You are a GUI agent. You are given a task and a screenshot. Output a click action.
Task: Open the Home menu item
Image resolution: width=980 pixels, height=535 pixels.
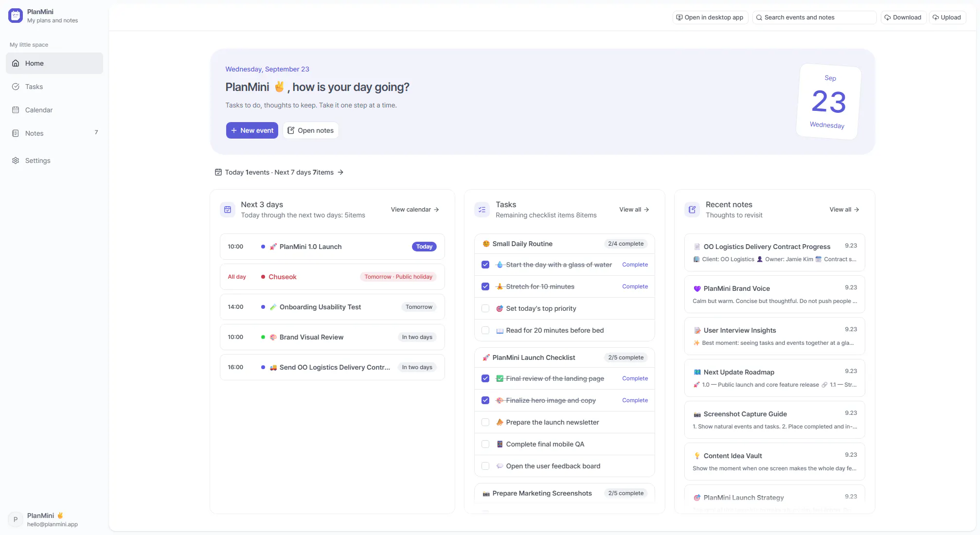point(54,63)
